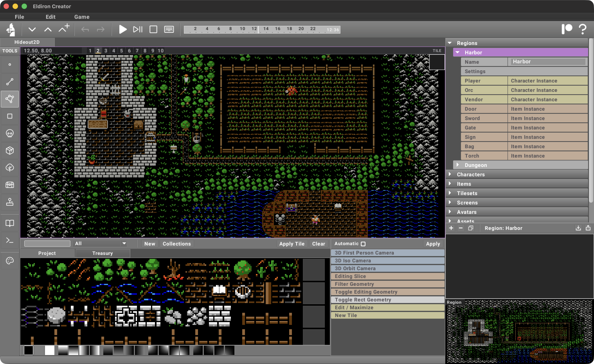594x364 pixels.
Task: Select the rectangle tool in the Tools panel
Action: 10,116
